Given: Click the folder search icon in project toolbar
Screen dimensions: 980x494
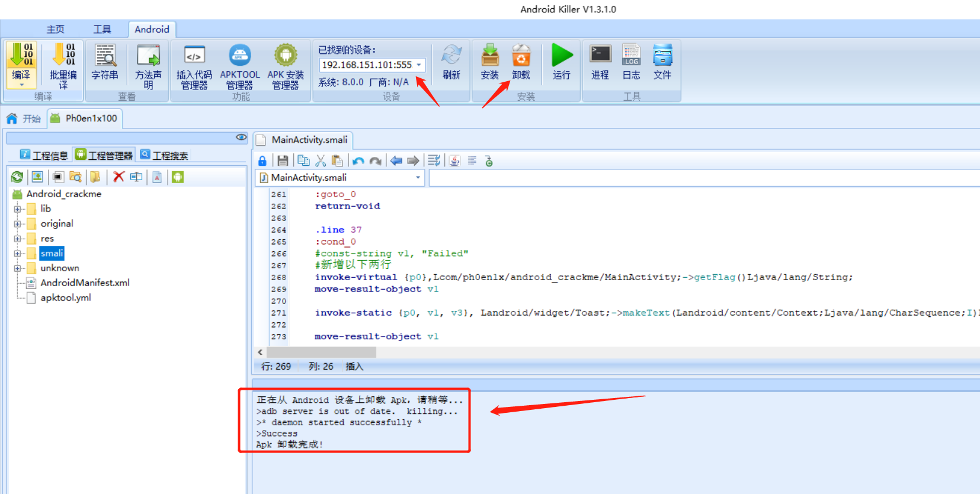Looking at the screenshot, I should [x=75, y=177].
